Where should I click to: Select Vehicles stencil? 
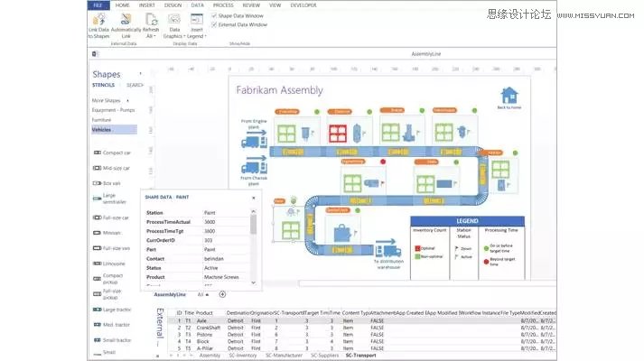(114, 130)
